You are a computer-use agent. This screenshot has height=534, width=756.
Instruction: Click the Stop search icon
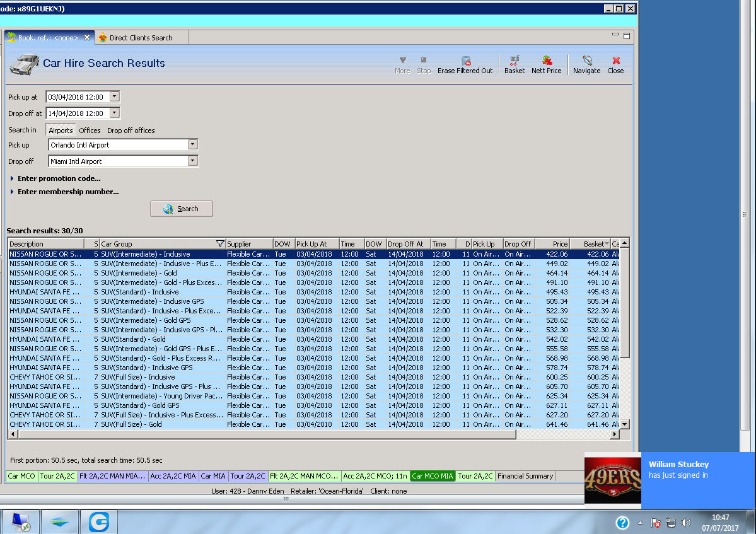424,64
